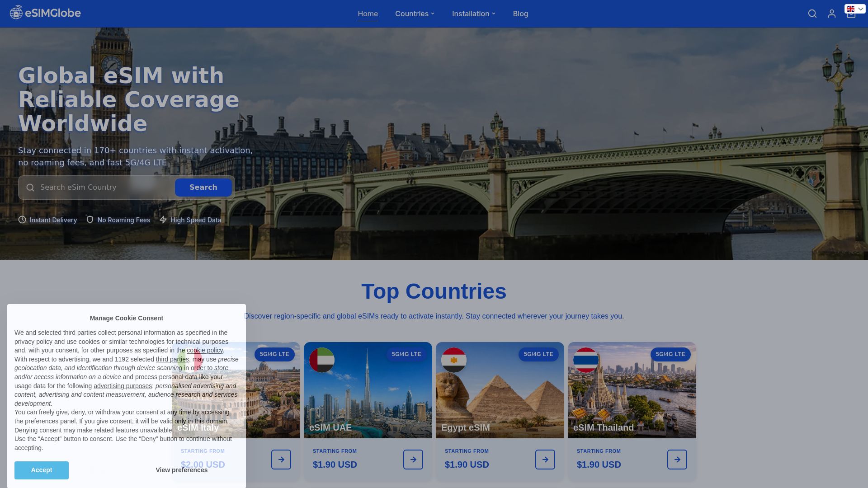868x488 pixels.
Task: Click the Egypt eSIM title text
Action: [466, 427]
